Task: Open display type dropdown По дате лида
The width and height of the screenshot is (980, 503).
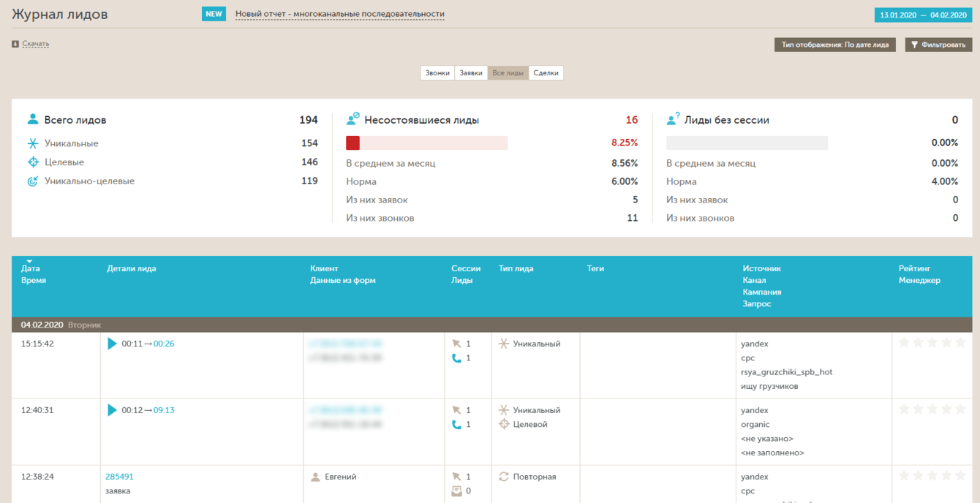Action: (835, 45)
